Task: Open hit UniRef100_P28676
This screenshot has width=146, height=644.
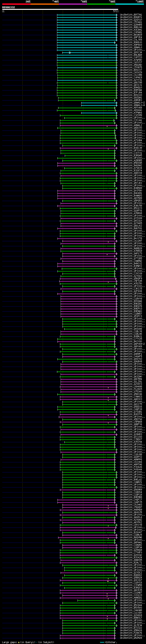Action: tap(131, 633)
